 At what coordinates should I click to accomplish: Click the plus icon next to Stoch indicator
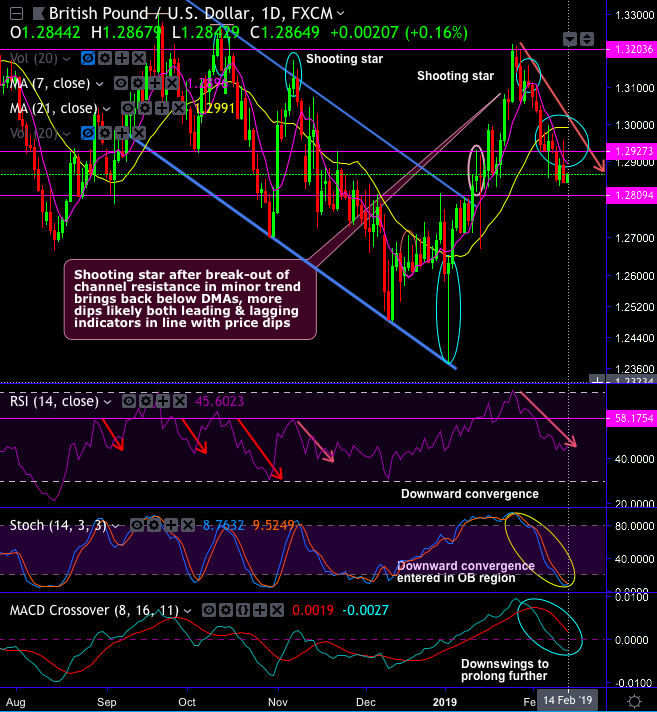pyautogui.click(x=171, y=525)
